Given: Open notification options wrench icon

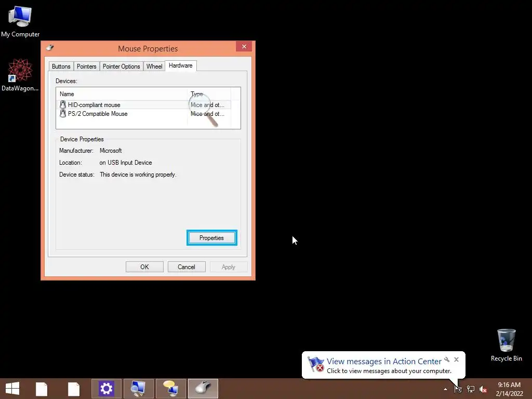Looking at the screenshot, I should click(x=447, y=360).
